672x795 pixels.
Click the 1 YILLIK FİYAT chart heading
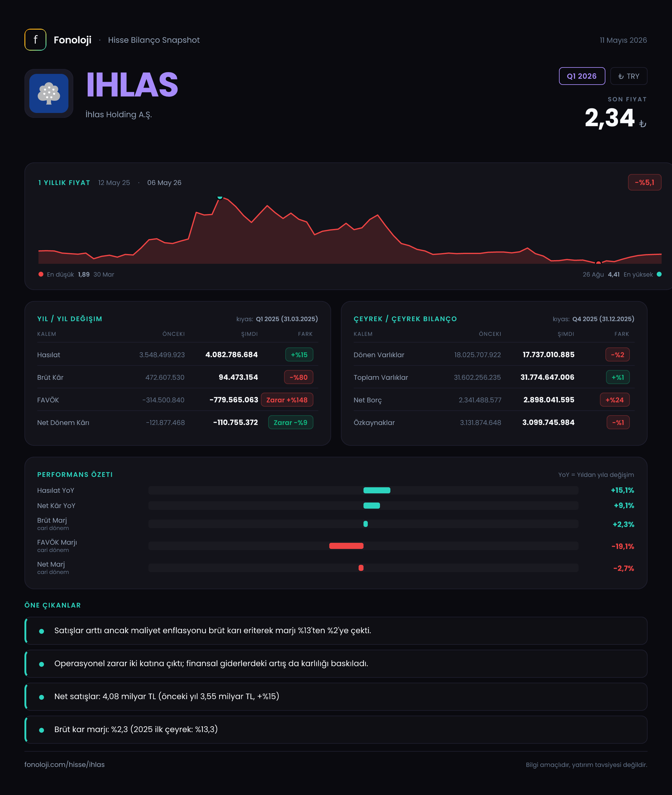pos(64,183)
